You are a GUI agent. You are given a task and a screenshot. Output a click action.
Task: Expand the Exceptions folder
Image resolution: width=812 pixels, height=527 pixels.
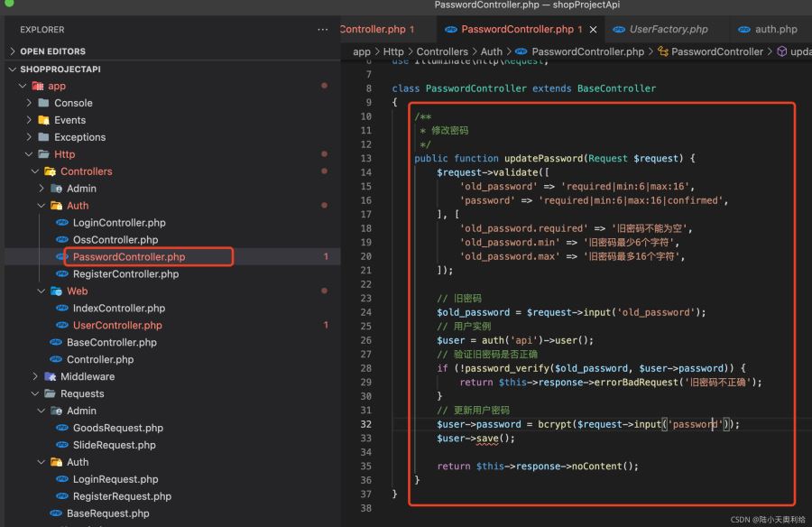(x=30, y=137)
